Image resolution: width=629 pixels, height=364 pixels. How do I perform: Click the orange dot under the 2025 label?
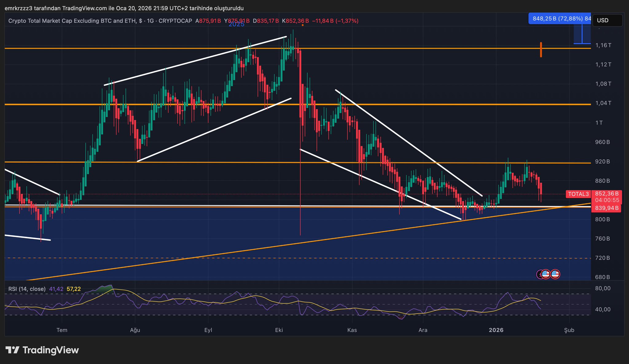coord(303,25)
